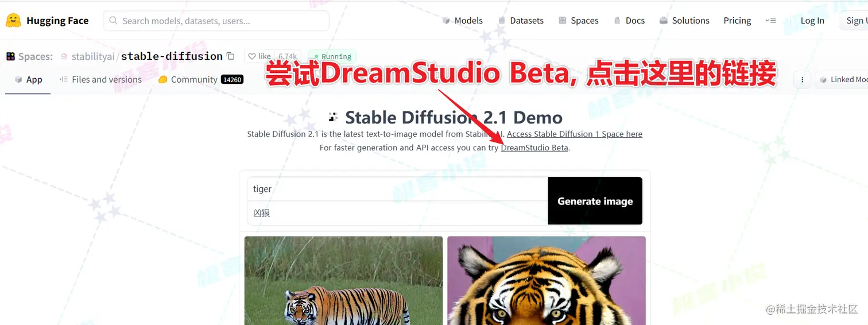Go to Spaces in navigation
The width and height of the screenshot is (868, 325).
(579, 21)
